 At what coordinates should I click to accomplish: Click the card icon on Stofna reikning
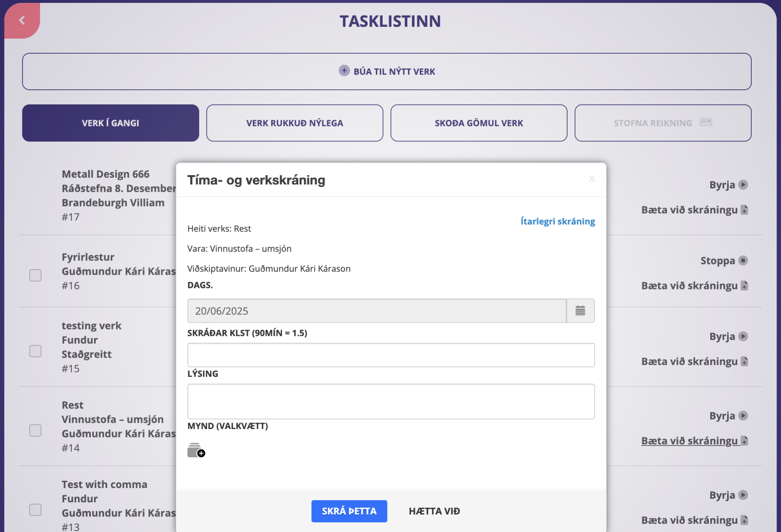[x=706, y=122]
